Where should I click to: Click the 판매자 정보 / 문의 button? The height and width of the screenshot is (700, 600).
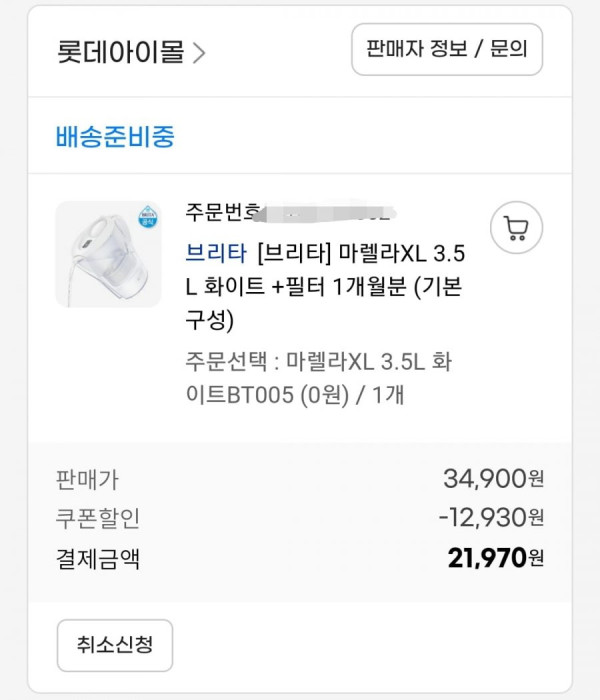[x=447, y=49]
